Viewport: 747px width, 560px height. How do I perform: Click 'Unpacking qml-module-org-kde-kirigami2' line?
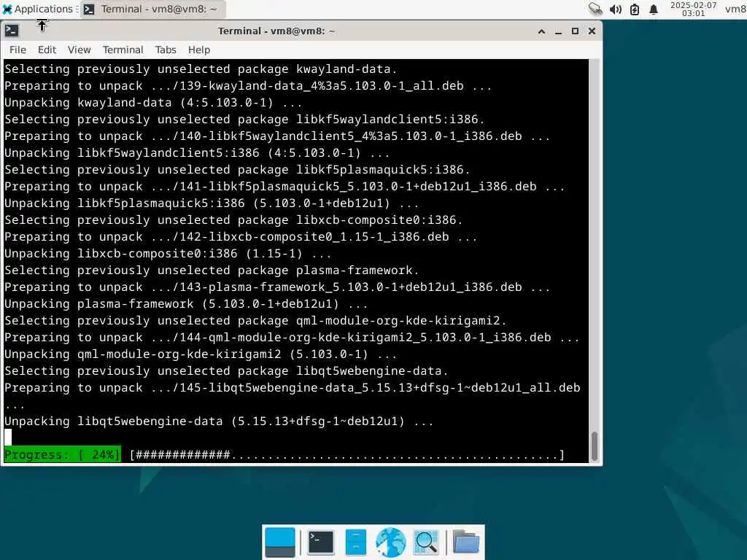[201, 354]
